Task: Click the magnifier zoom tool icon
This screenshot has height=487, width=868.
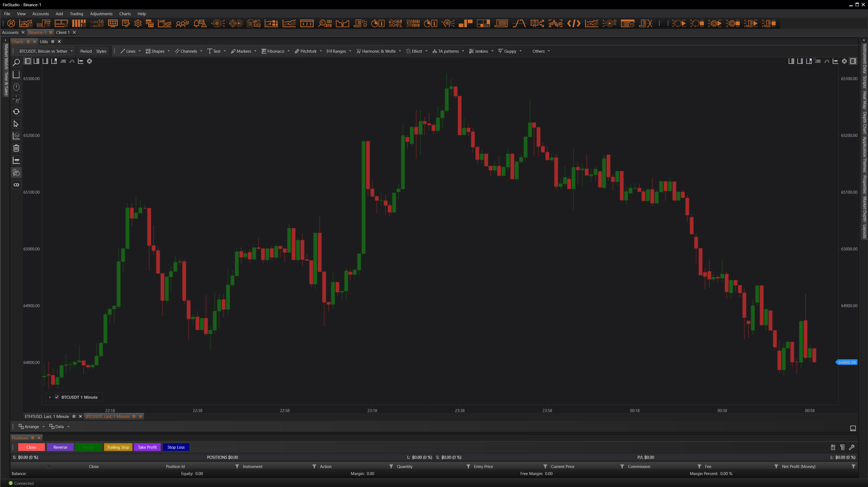Action: point(16,62)
